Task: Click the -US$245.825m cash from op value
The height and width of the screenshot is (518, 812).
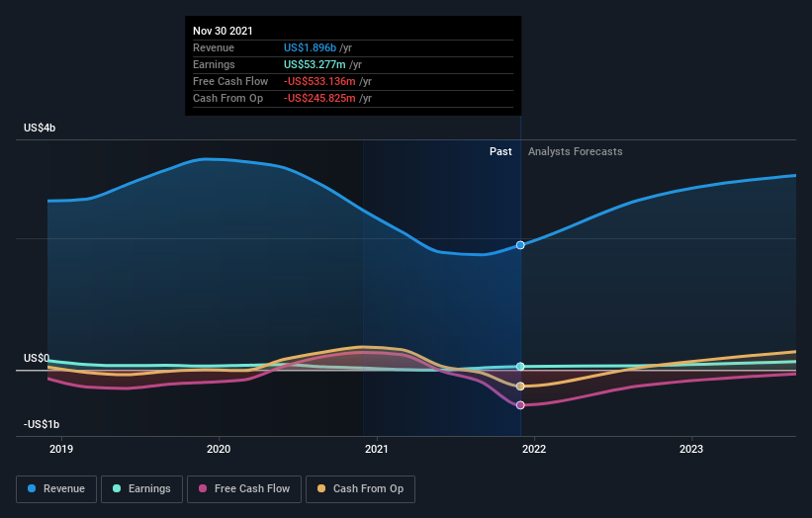Action: (319, 98)
